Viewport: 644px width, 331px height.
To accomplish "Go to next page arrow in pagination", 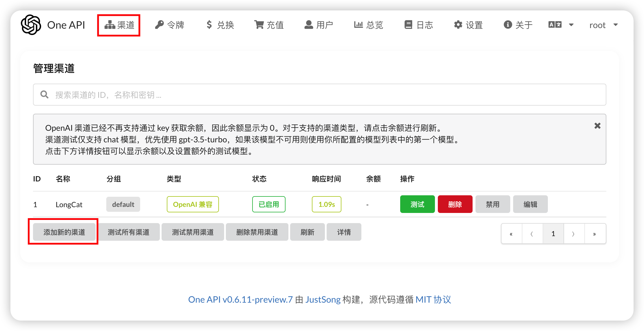I will pyautogui.click(x=574, y=234).
